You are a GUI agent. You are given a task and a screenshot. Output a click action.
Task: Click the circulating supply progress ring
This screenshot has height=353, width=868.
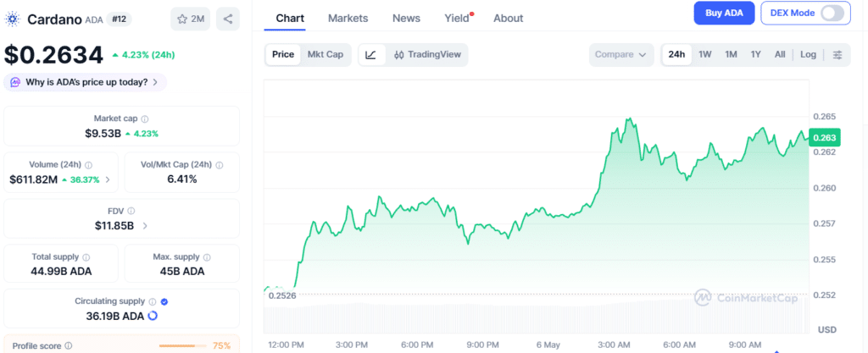(153, 316)
